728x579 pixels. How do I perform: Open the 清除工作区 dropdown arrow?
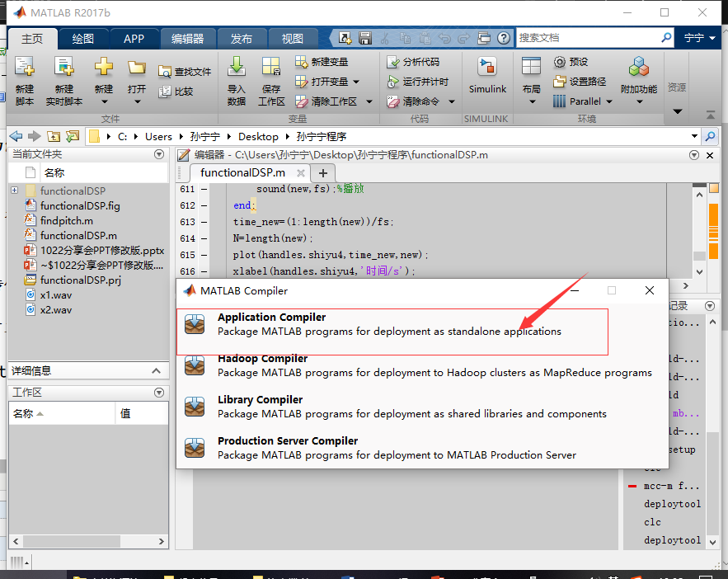tap(369, 101)
